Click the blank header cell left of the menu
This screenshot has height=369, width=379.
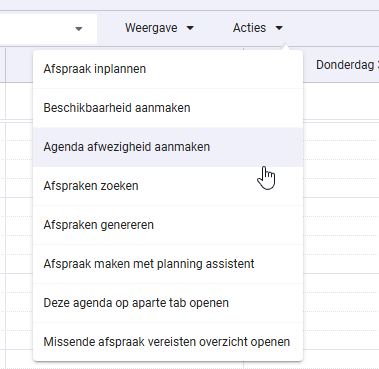pyautogui.click(x=19, y=65)
